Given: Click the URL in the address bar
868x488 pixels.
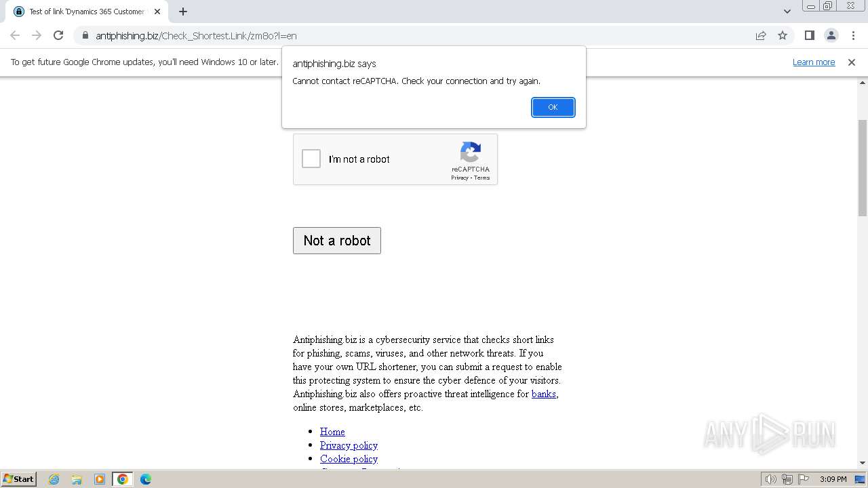Looking at the screenshot, I should pos(196,35).
